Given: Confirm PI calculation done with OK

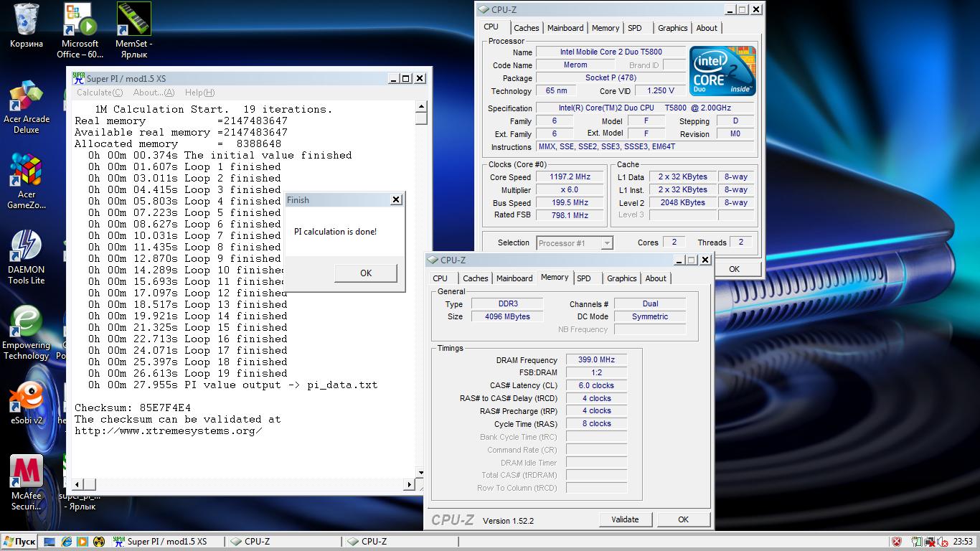Looking at the screenshot, I should tap(366, 273).
